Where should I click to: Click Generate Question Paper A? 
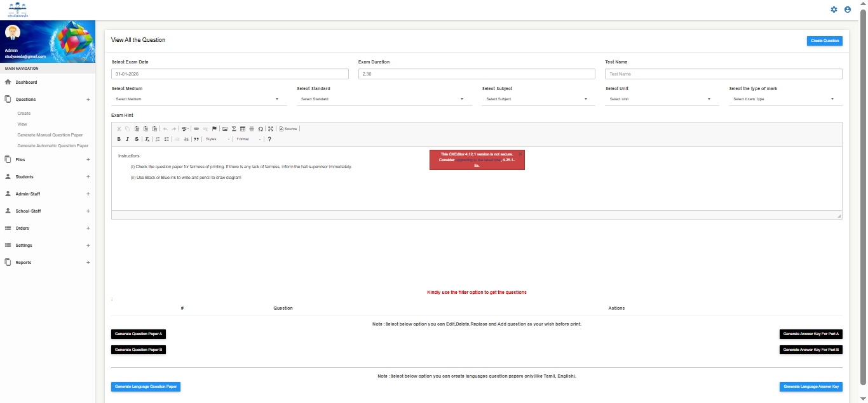tap(139, 334)
